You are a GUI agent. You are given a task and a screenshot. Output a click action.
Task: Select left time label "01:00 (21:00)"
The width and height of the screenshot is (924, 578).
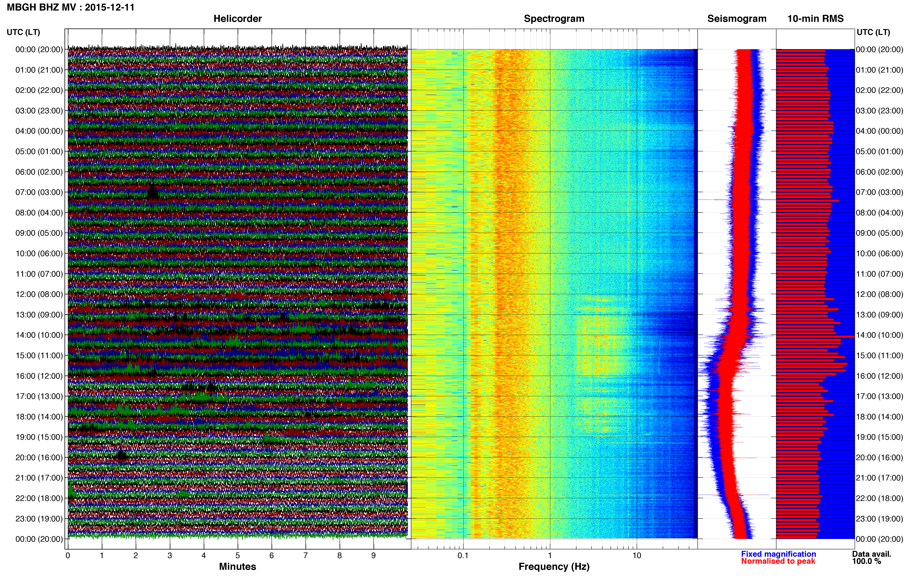point(39,70)
